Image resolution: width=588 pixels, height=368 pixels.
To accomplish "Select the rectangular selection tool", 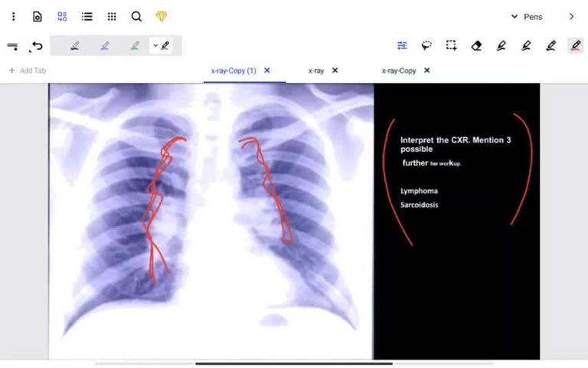I will pos(451,45).
